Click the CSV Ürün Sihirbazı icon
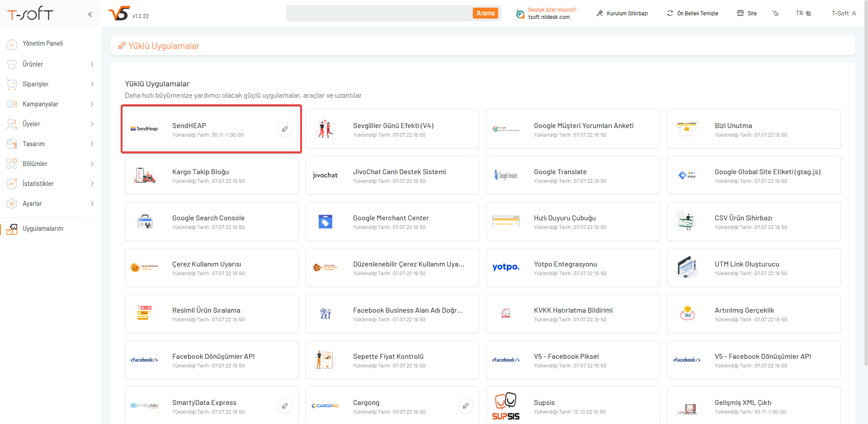 tap(687, 221)
